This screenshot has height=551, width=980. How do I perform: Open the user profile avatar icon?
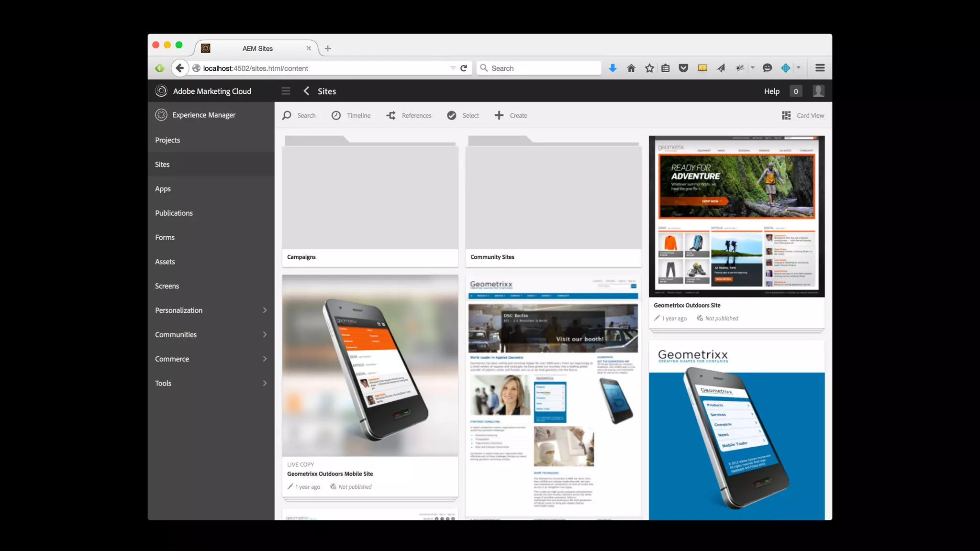tap(818, 91)
